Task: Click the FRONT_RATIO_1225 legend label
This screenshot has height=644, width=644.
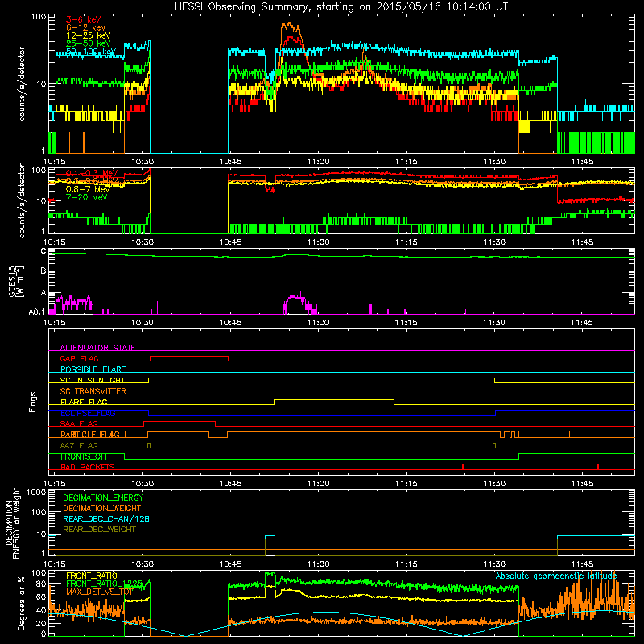Action: click(105, 584)
